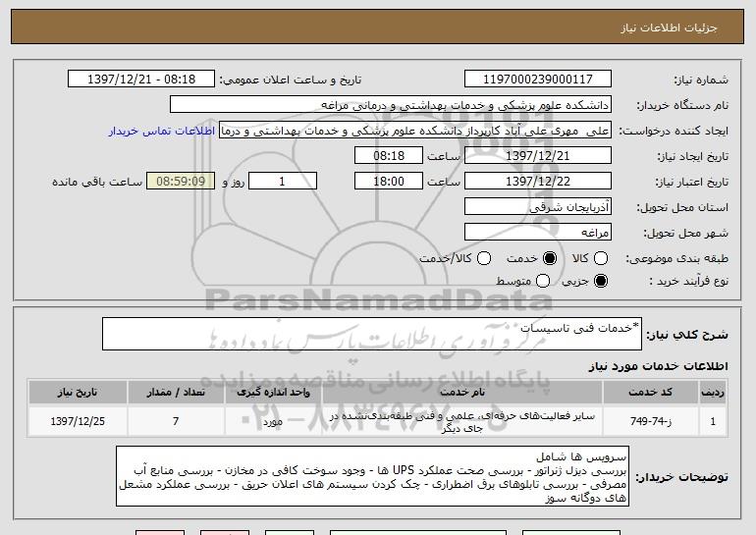This screenshot has height=535, width=756.
Task: Click the quantity cell 7
Action: 176,421
